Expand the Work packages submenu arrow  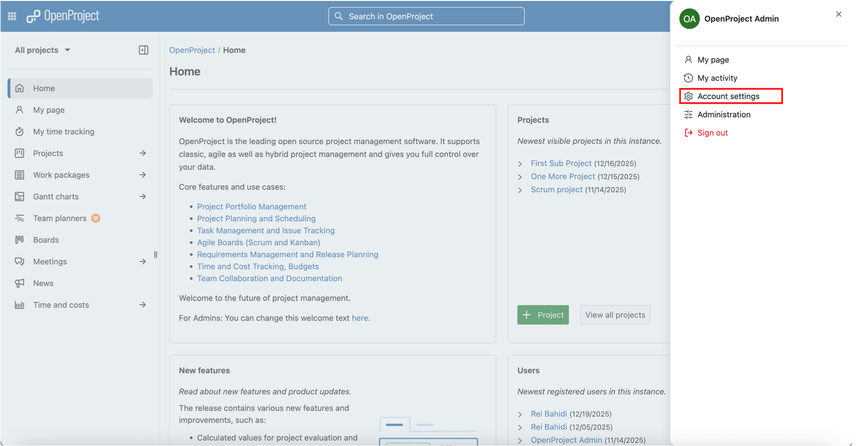(143, 175)
